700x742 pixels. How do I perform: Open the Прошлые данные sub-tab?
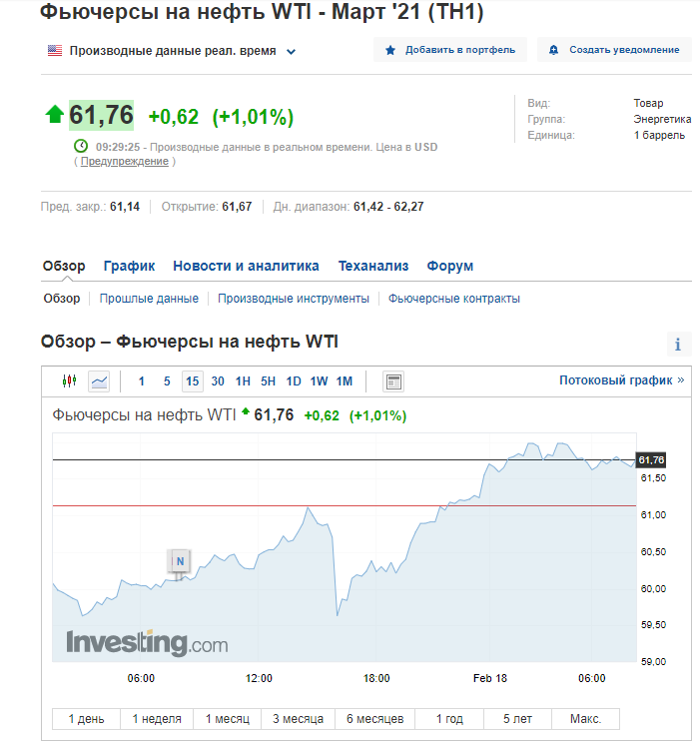click(x=148, y=299)
